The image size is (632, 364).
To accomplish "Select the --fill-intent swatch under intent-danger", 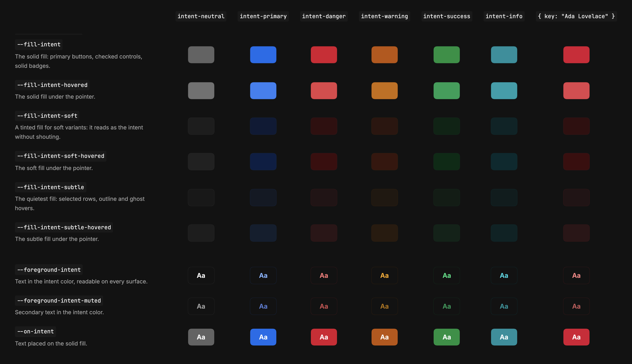I will click(324, 55).
